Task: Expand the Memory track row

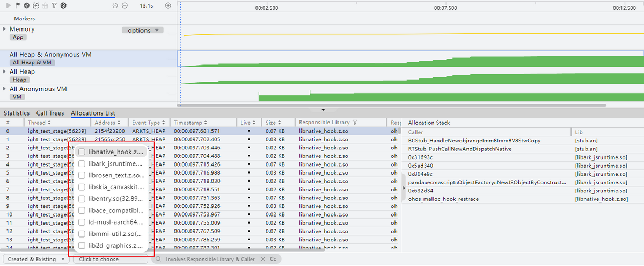Action: coord(5,29)
